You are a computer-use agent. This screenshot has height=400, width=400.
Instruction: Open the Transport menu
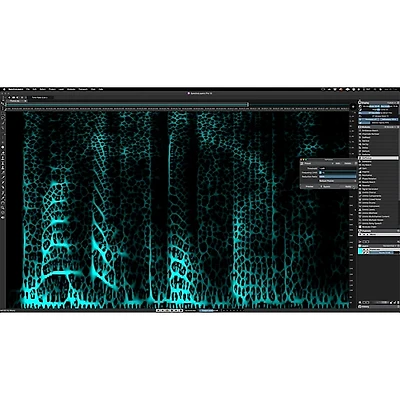(83, 89)
